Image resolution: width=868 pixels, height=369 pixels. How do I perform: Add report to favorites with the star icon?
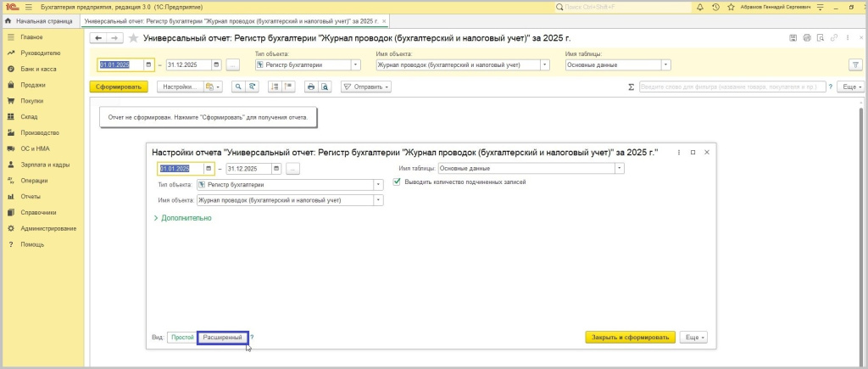[x=134, y=38]
